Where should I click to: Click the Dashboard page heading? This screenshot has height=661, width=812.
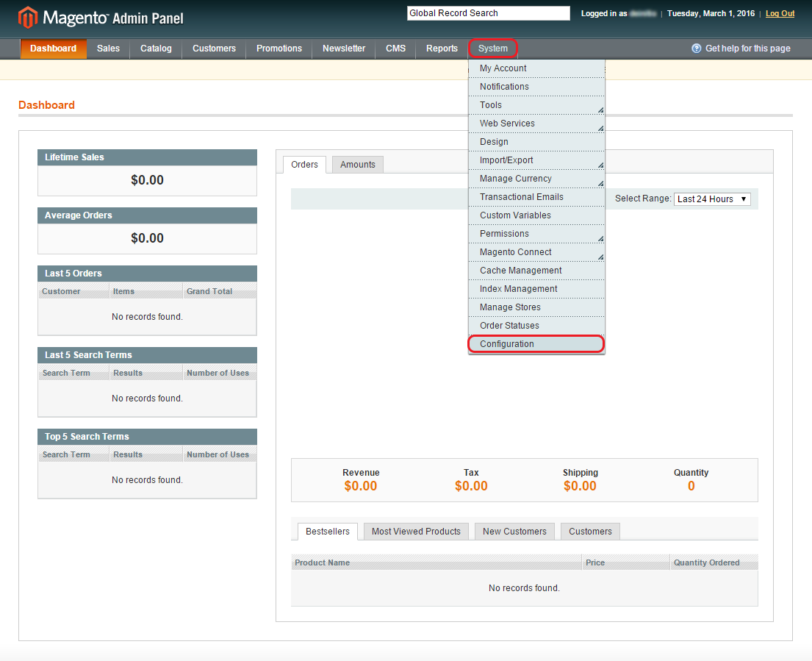46,105
